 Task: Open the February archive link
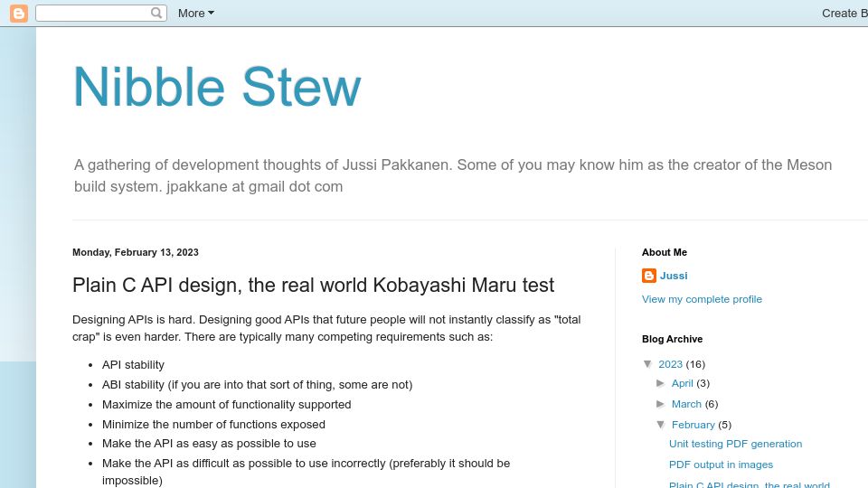coord(693,425)
